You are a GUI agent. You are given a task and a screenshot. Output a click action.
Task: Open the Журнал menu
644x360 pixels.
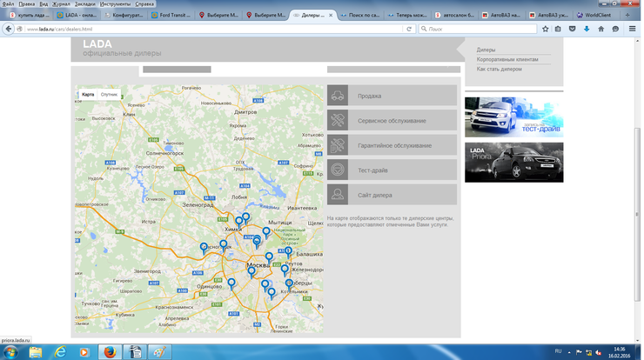click(x=61, y=3)
